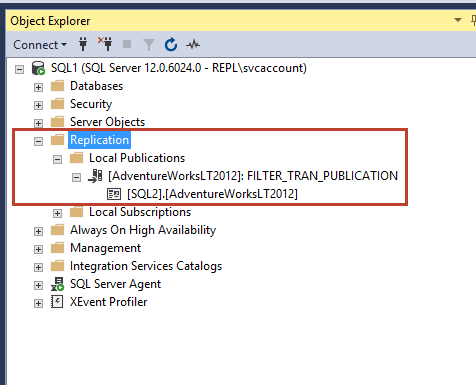Select the [SQL2].[AdventureWorksLT2012] subscription
476x385 pixels.
212,194
